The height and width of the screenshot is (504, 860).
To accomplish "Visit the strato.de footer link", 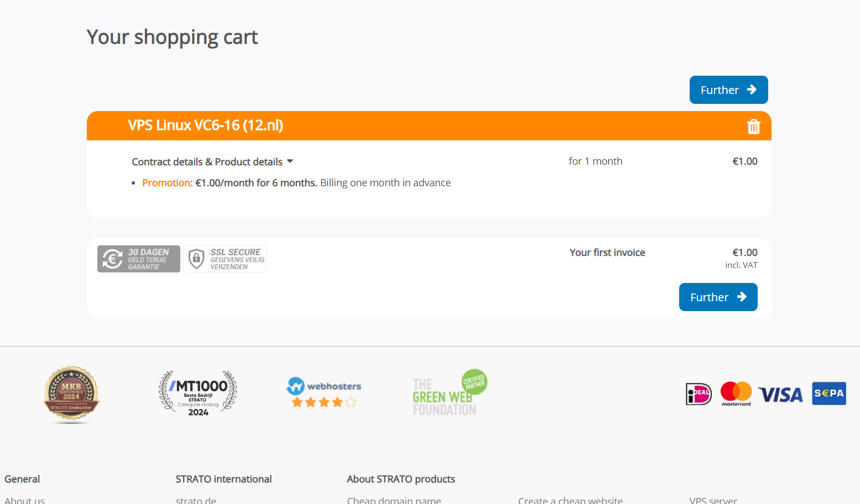I will pos(196,500).
